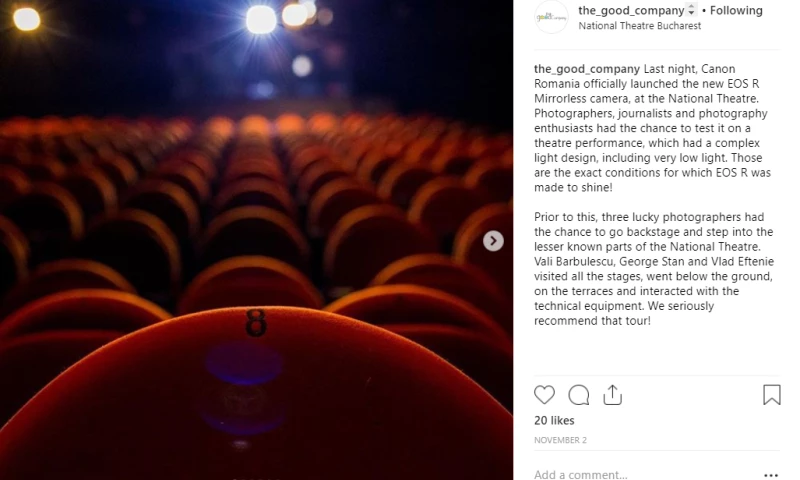Open the three-dots more options menu
Screen dimensions: 800x480
coord(771,475)
